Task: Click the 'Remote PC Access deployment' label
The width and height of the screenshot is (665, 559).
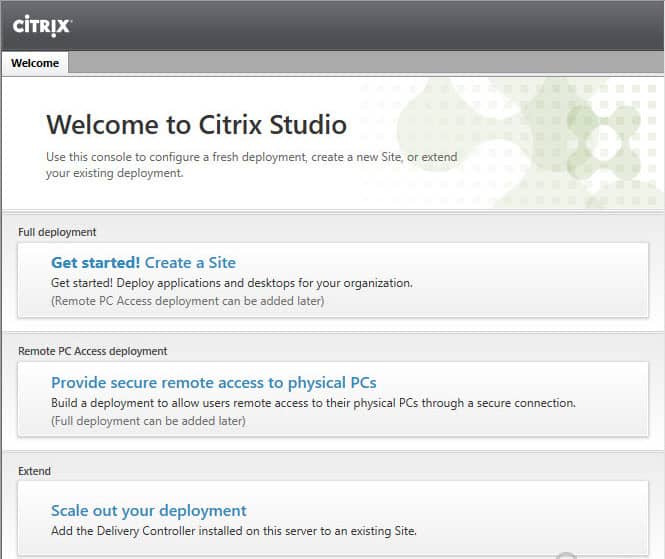Action: coord(92,351)
